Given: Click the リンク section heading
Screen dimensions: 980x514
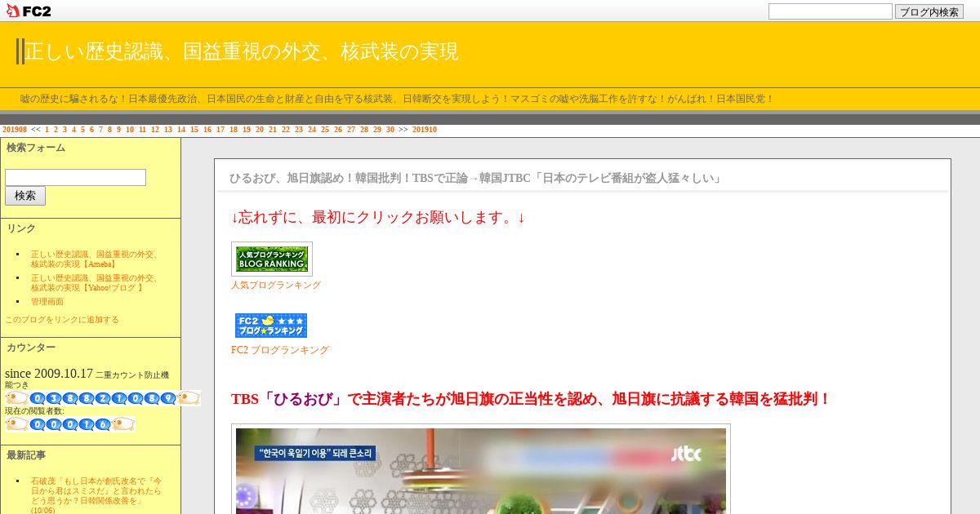Looking at the screenshot, I should [21, 228].
